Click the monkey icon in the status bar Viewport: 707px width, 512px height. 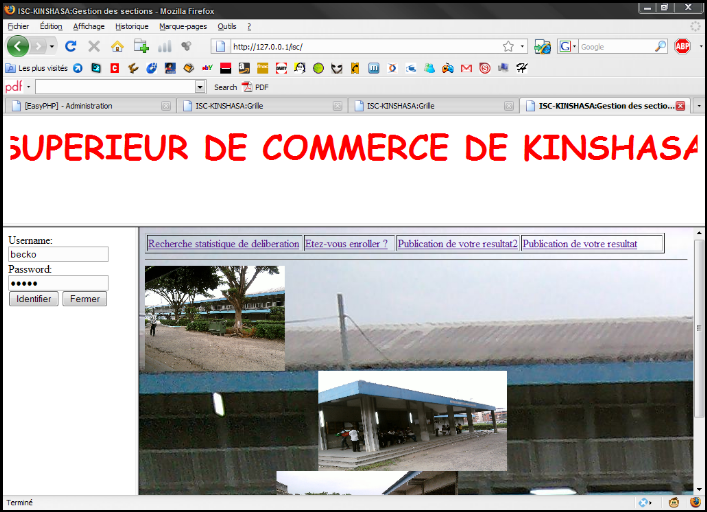674,503
